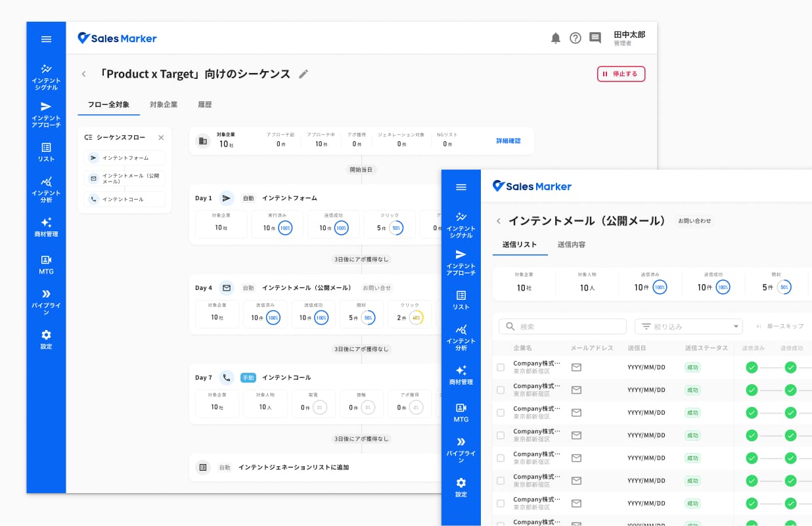Check the checkbox on the first Company row

pyautogui.click(x=501, y=367)
